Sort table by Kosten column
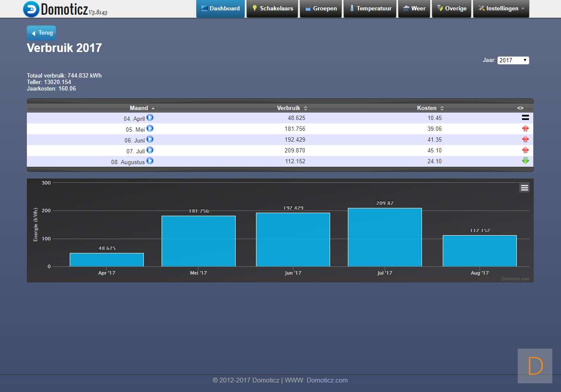 point(427,108)
